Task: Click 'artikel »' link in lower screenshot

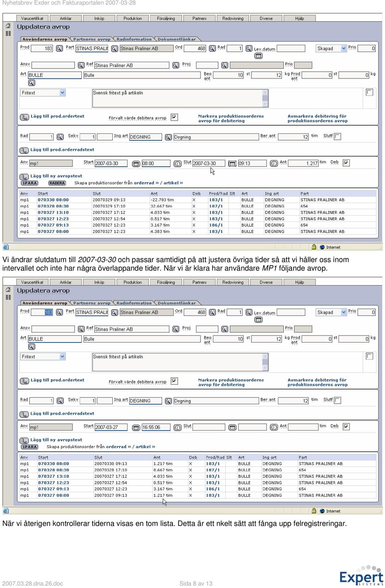Action: [145, 447]
